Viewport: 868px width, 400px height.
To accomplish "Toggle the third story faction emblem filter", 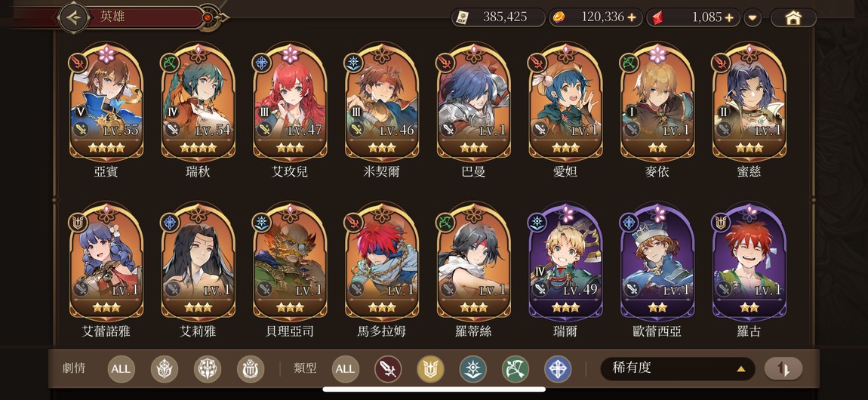I will click(x=251, y=369).
